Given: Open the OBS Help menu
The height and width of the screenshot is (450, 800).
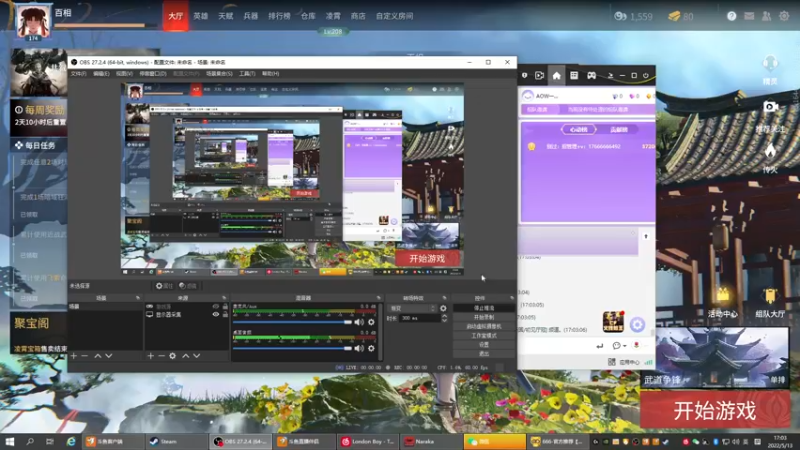Looking at the screenshot, I should pyautogui.click(x=270, y=73).
